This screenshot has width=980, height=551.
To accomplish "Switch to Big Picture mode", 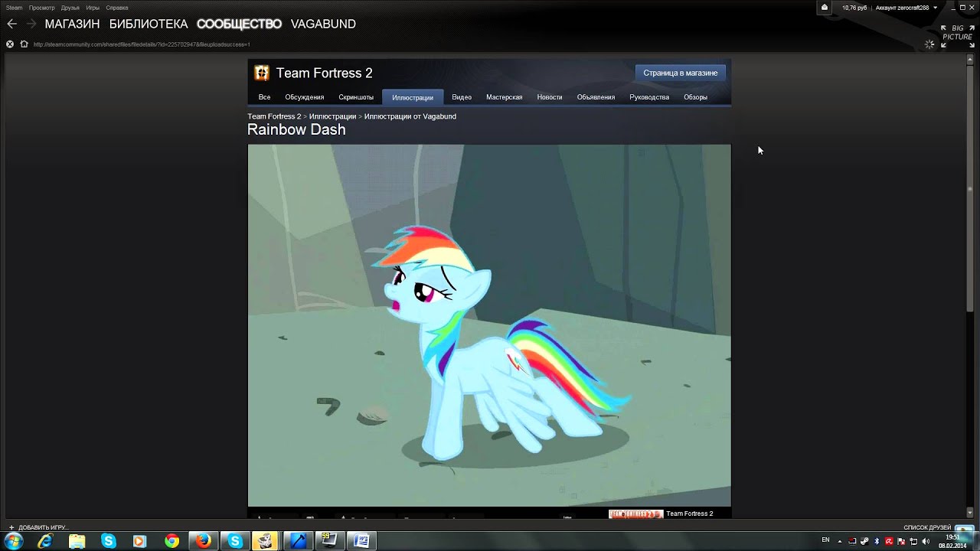I will (956, 35).
